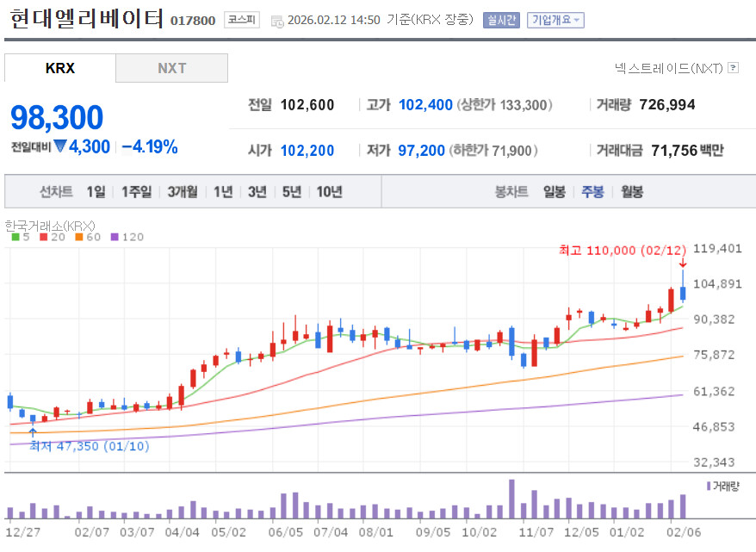Click the 거래량 volume legend marker
The height and width of the screenshot is (552, 756).
point(709,486)
